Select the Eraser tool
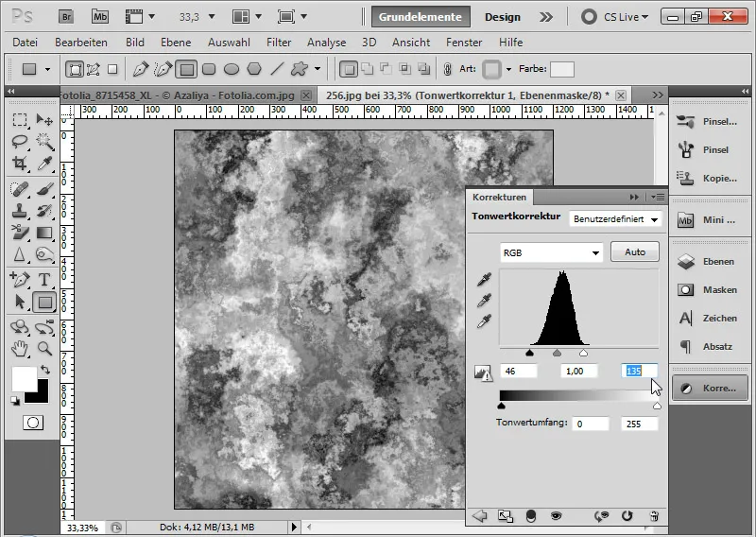The image size is (756, 537). (x=20, y=233)
